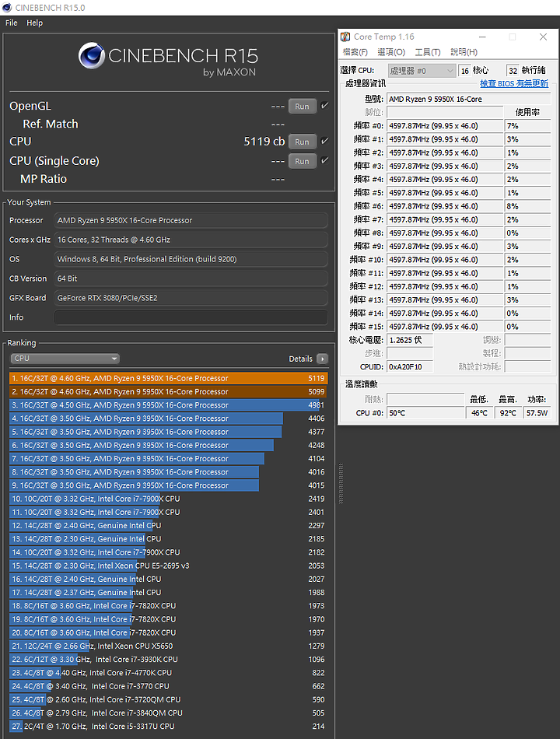Toggle the CPU test checkbox

pyautogui.click(x=325, y=141)
